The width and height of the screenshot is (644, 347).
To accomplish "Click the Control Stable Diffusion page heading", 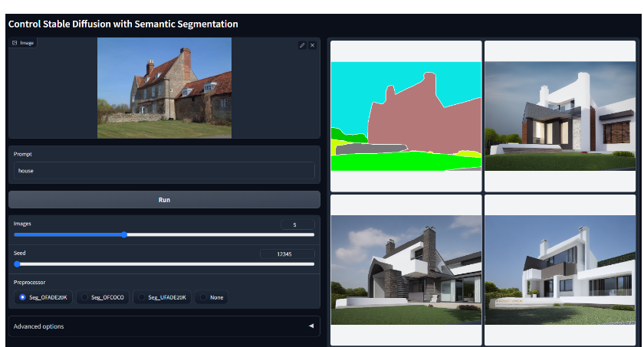I will coord(123,24).
